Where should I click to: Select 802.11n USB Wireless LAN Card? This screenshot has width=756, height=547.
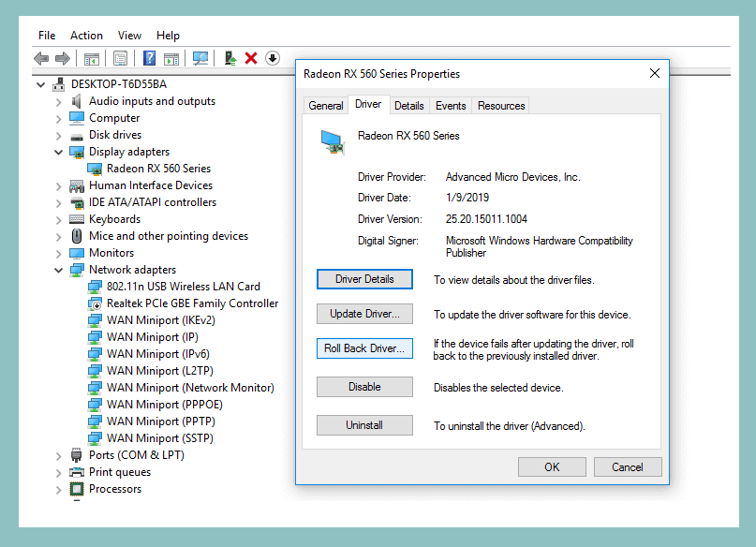click(184, 287)
